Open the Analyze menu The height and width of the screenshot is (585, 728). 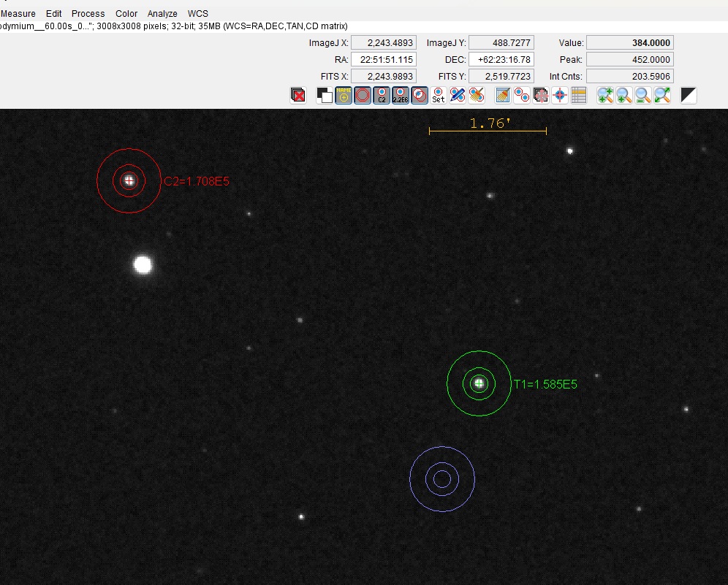(x=162, y=13)
